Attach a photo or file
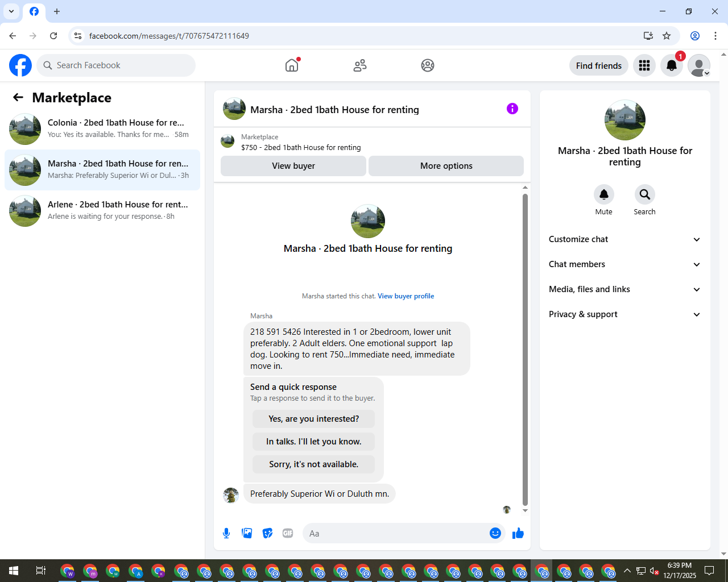The image size is (728, 582). (247, 533)
